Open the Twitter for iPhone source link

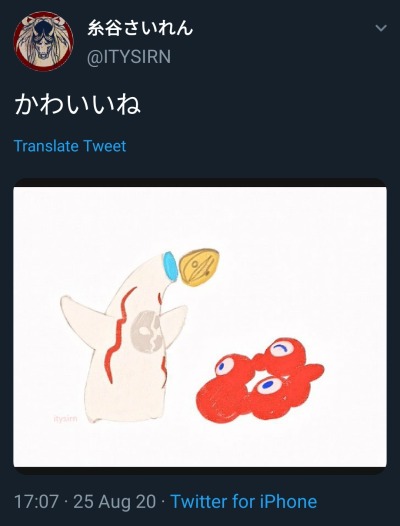click(x=244, y=502)
